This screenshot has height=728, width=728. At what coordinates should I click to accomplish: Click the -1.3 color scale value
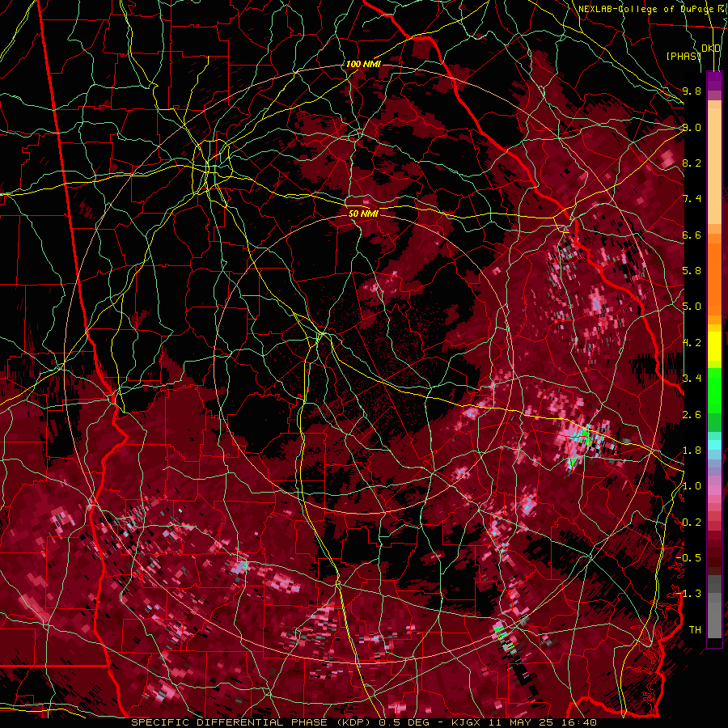click(688, 594)
